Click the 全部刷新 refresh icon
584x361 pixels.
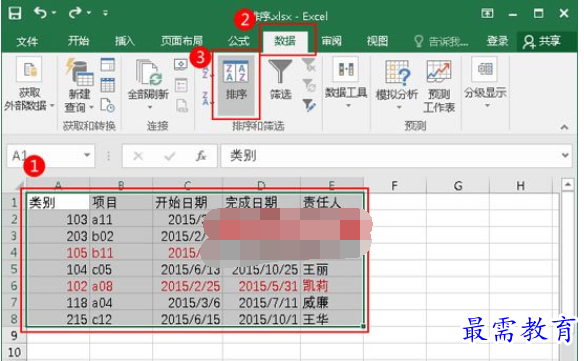(148, 73)
